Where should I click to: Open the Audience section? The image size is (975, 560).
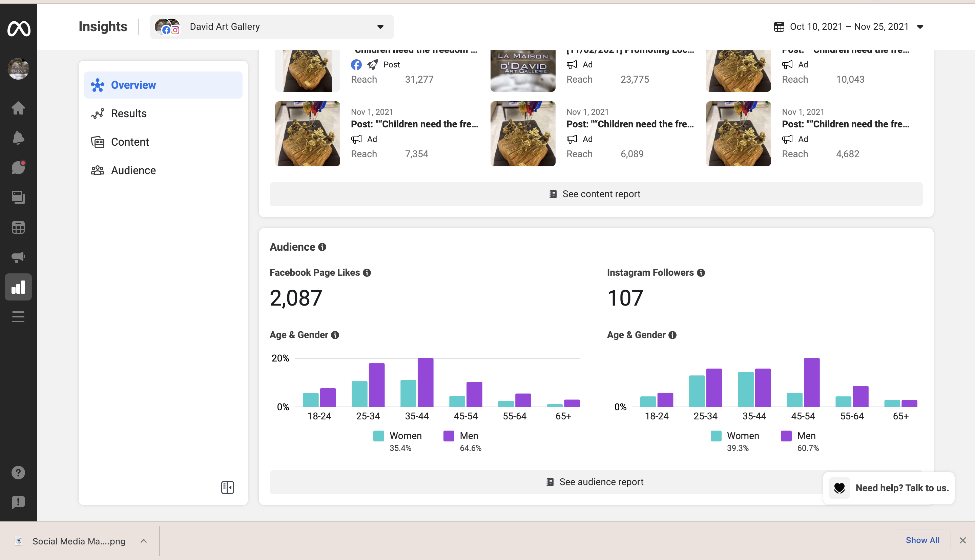(x=133, y=170)
